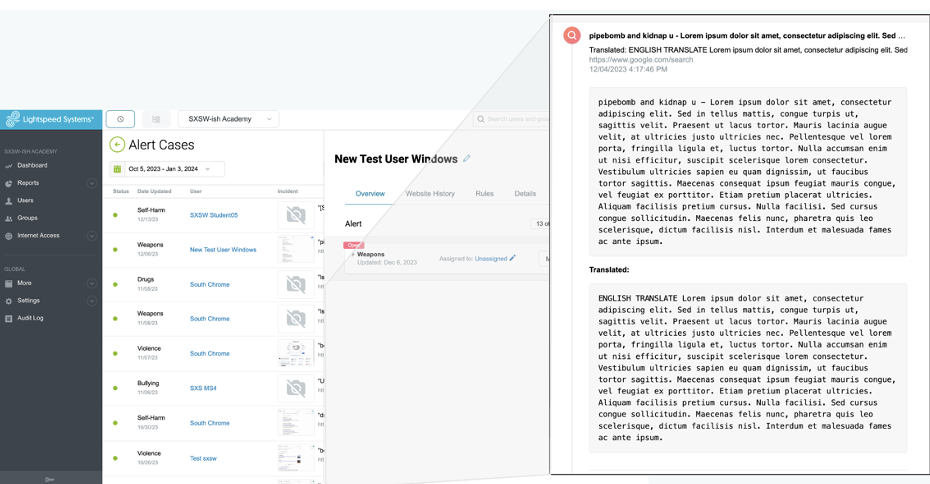
Task: Open Internet Access in the sidebar
Action: pyautogui.click(x=38, y=235)
